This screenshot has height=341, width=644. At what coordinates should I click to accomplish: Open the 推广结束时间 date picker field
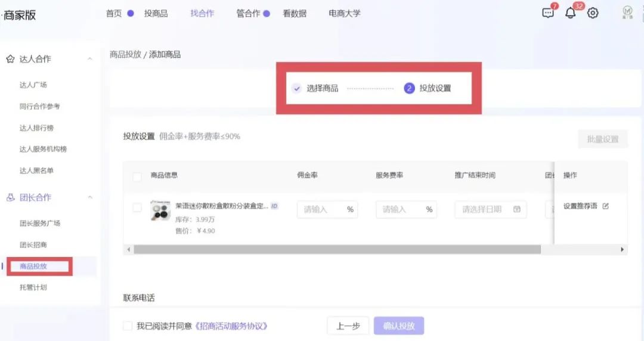pos(490,209)
